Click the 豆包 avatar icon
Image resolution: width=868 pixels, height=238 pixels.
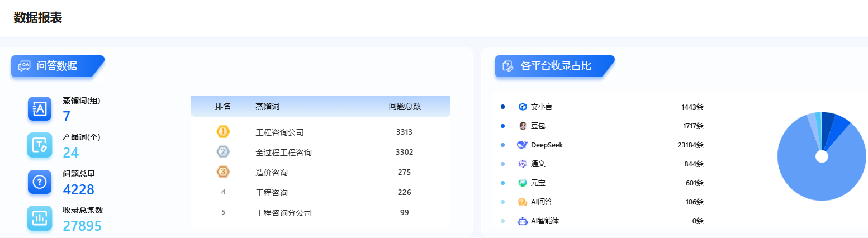[523, 126]
